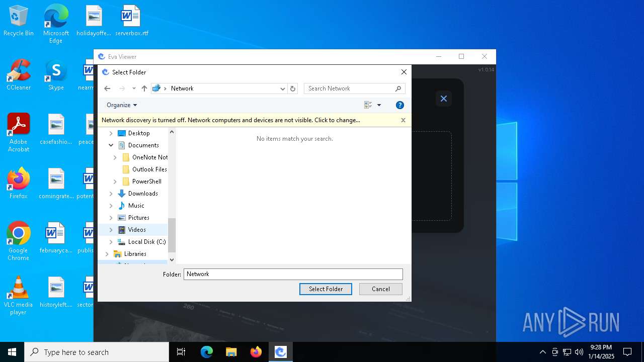The height and width of the screenshot is (362, 644).
Task: Dismiss the network discovery notification
Action: coord(403,120)
